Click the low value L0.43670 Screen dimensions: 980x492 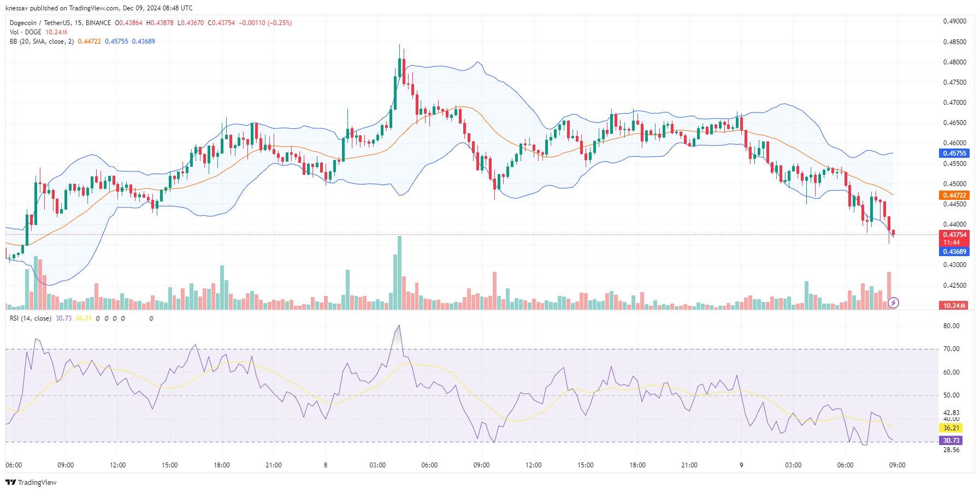(191, 23)
